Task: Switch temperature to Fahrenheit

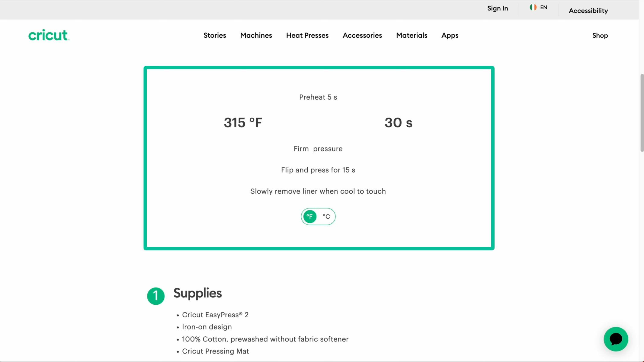Action: coord(310,216)
